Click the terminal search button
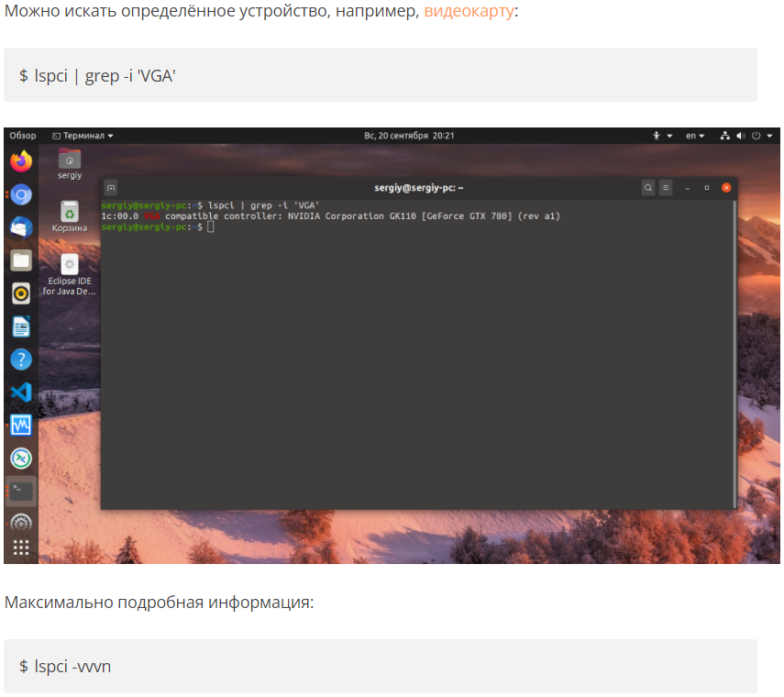This screenshot has height=697, width=784. [x=648, y=188]
